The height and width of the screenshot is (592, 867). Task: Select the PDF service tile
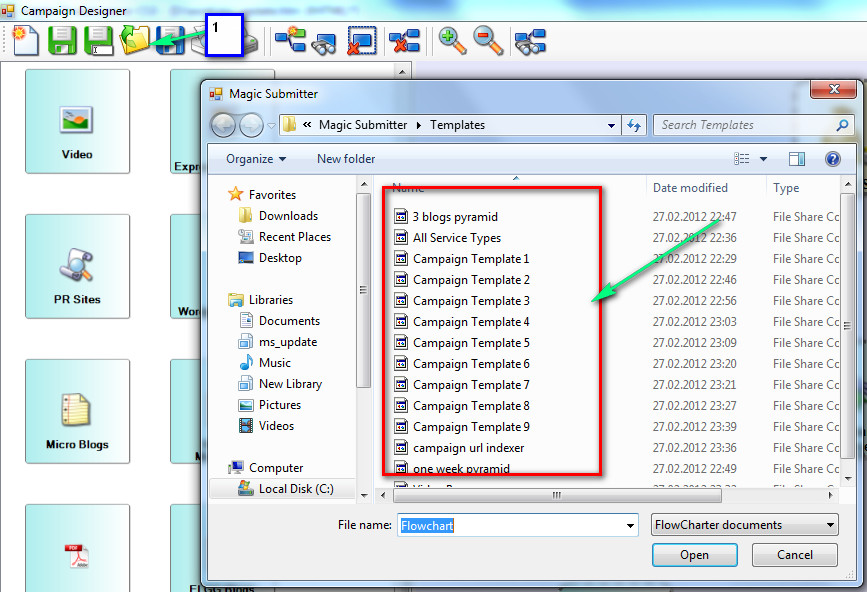tap(77, 548)
